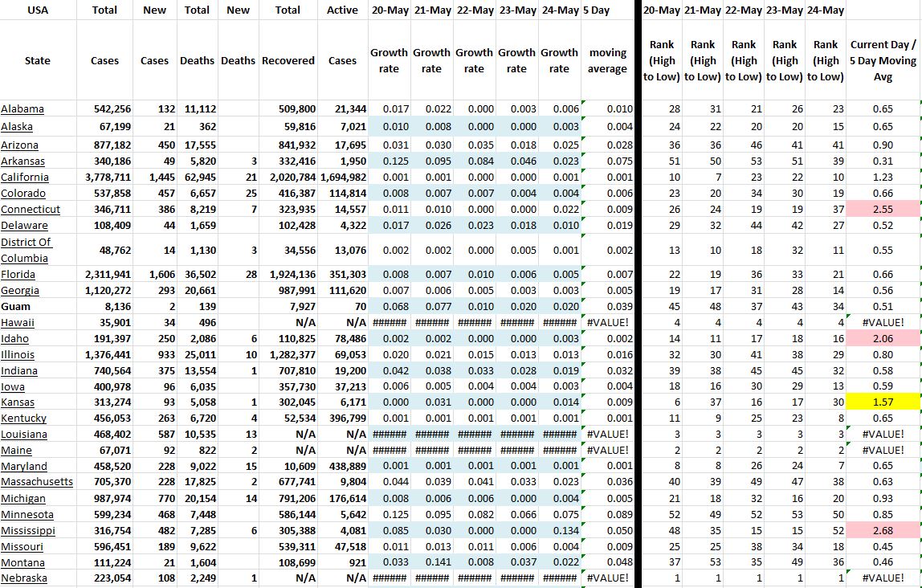
Task: Select the pink Mississippi 2.68 cell
Action: point(883,531)
